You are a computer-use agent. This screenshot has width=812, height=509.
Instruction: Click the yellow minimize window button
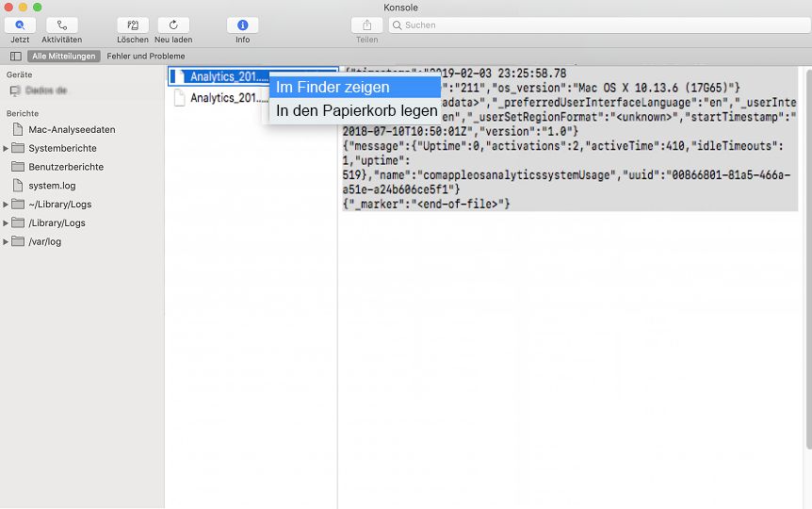23,8
